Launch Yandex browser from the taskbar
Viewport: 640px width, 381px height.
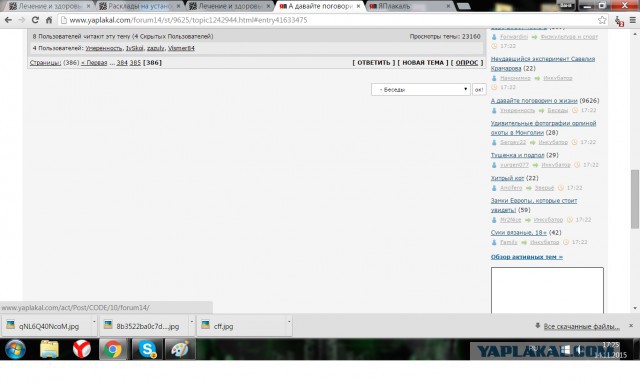pyautogui.click(x=82, y=350)
